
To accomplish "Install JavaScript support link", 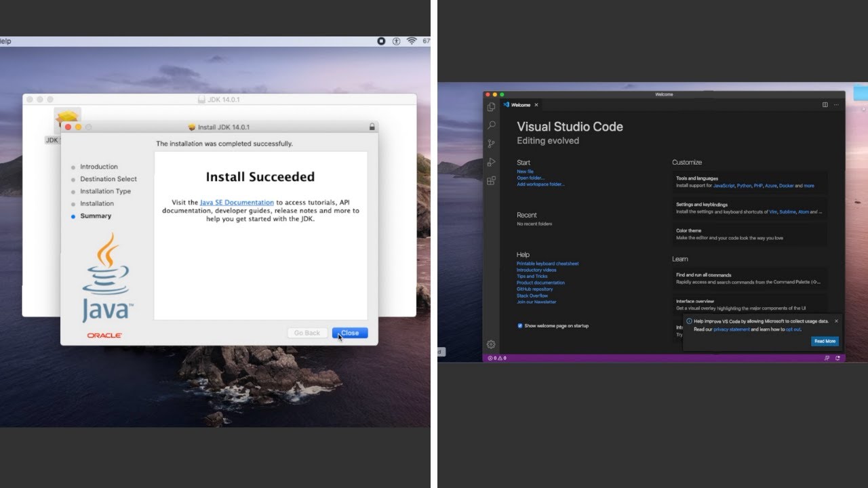I will point(724,186).
